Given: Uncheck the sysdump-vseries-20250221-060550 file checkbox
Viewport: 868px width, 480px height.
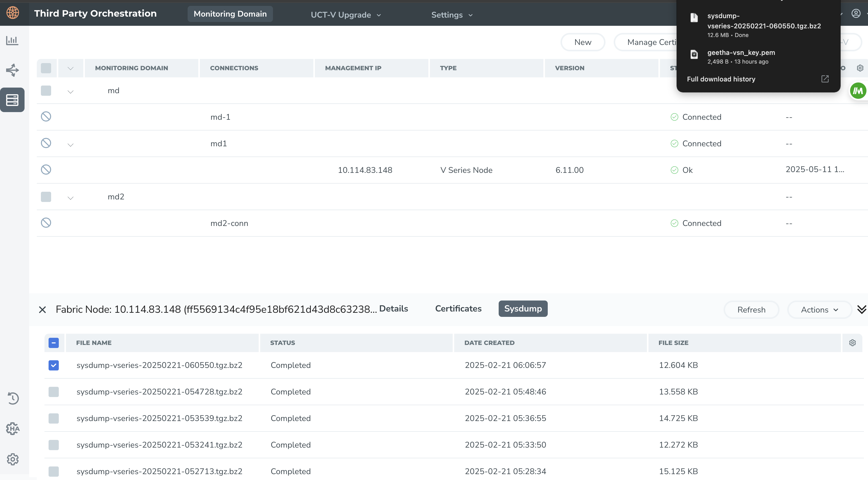Looking at the screenshot, I should 54,365.
